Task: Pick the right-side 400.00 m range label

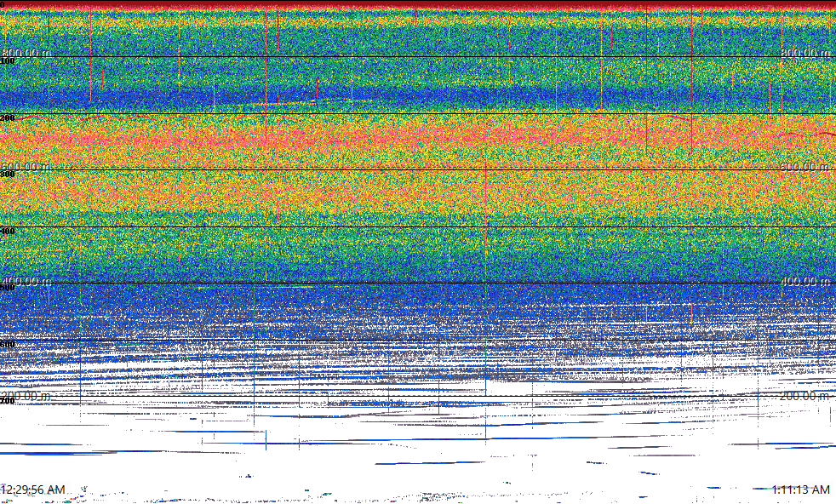Action: [x=805, y=281]
